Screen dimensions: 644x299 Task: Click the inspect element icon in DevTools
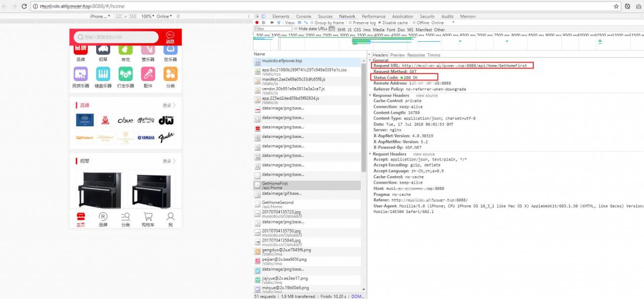coord(257,16)
